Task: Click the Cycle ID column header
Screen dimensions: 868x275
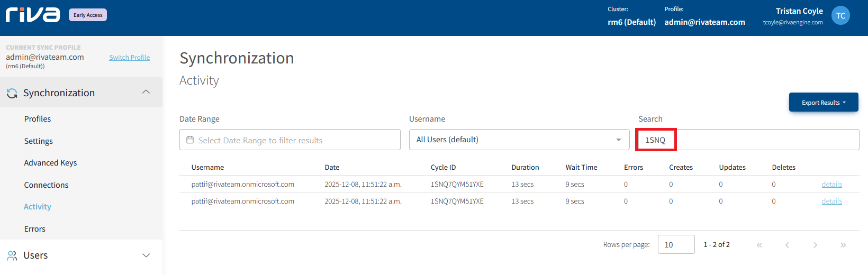Action: click(444, 168)
